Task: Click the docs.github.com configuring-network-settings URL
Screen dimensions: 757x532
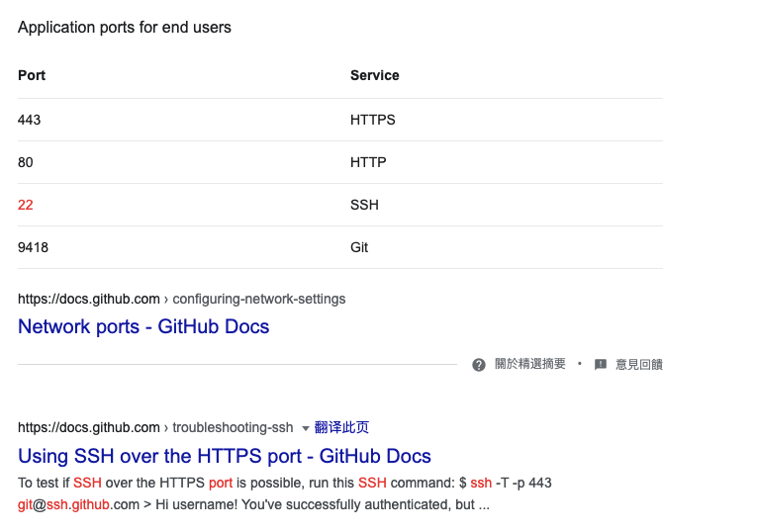Action: (181, 299)
